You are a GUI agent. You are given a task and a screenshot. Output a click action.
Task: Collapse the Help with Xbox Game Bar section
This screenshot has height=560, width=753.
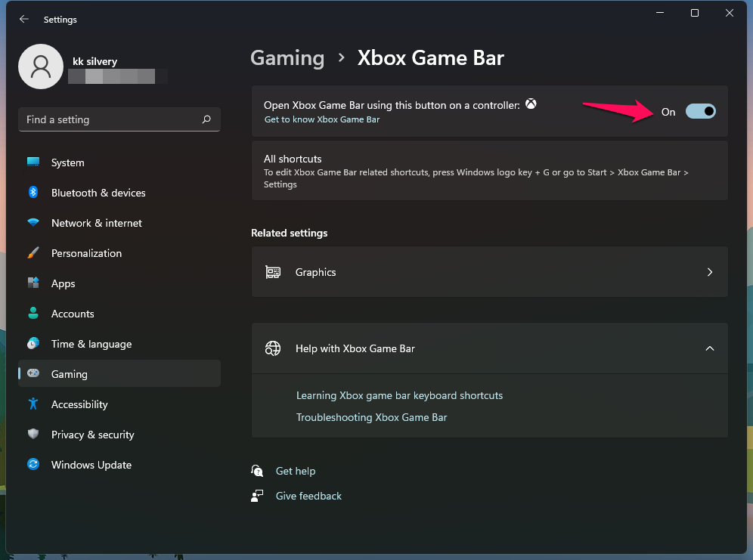[x=710, y=348]
